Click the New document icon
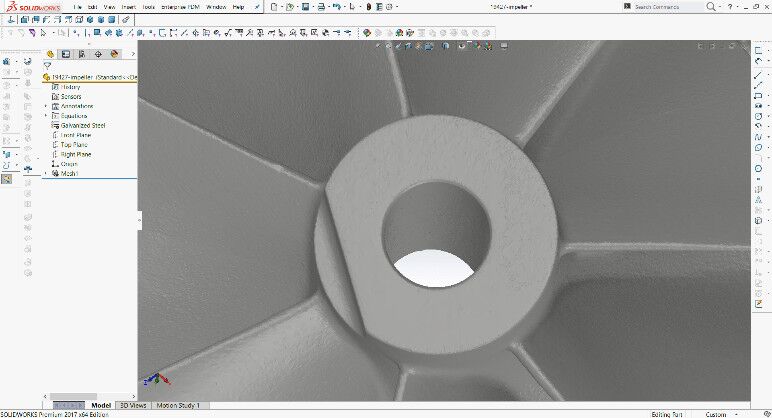 coord(274,7)
